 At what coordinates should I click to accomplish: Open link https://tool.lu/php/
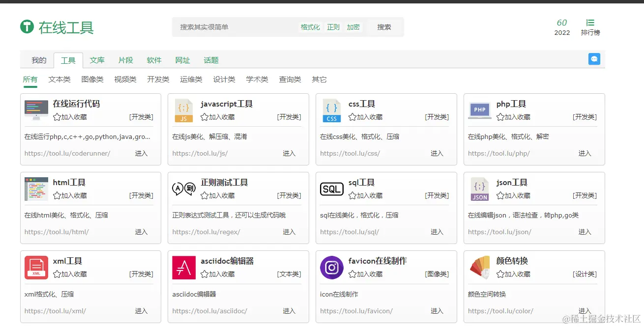[x=499, y=153]
